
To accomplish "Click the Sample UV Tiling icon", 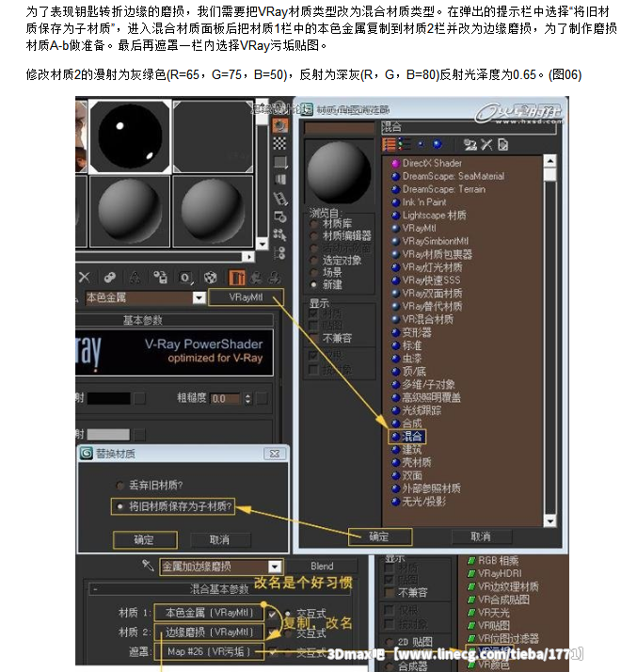I will [x=279, y=162].
